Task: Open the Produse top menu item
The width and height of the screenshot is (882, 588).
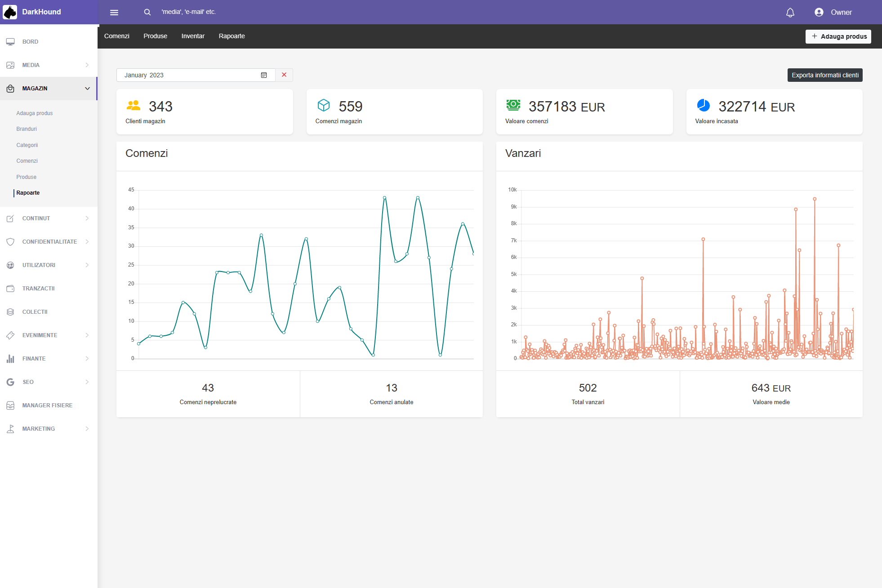Action: (x=155, y=36)
